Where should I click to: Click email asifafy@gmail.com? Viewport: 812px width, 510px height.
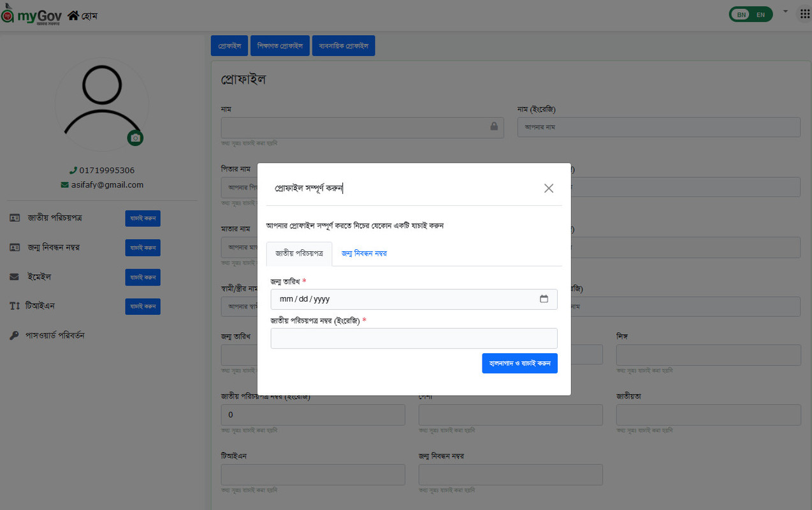(x=107, y=185)
